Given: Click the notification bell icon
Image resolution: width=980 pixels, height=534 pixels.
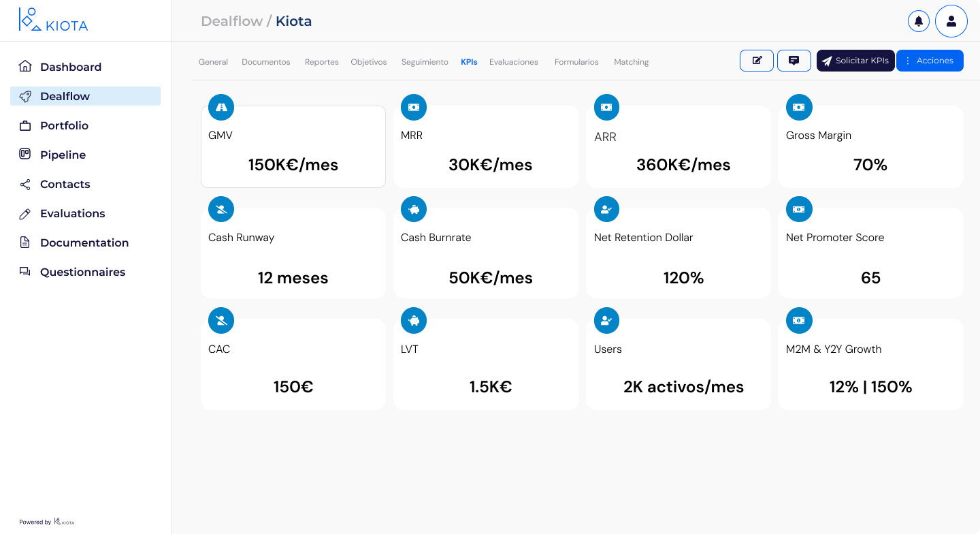Looking at the screenshot, I should (918, 21).
